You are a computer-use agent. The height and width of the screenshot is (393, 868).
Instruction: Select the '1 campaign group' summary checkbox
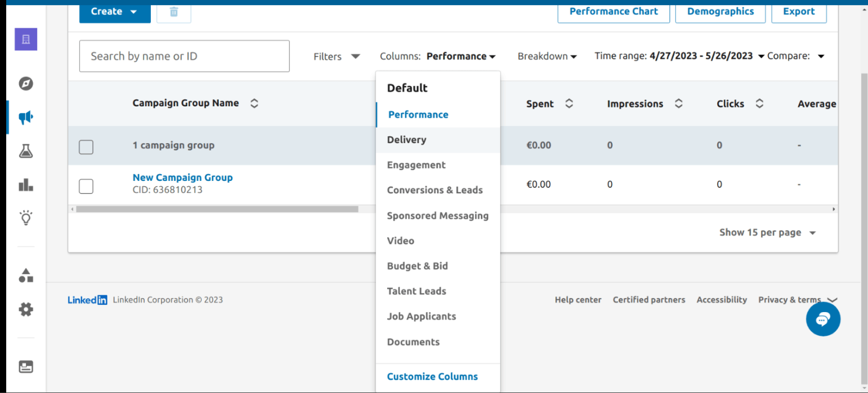coord(86,147)
